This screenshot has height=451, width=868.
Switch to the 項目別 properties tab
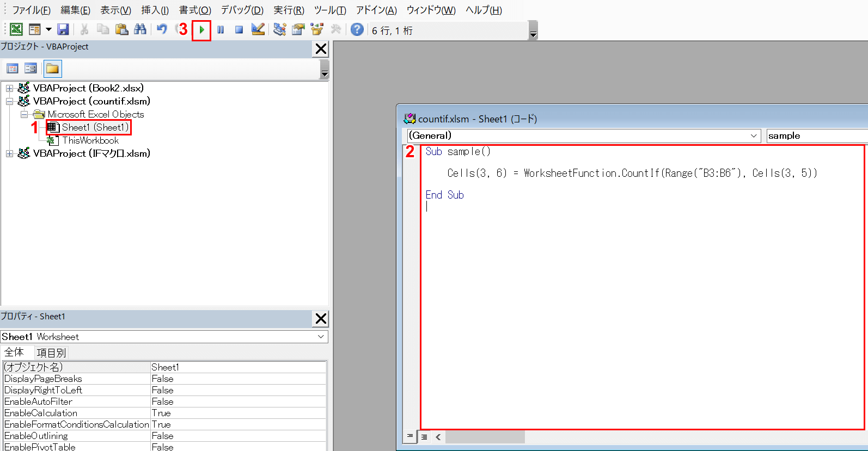pyautogui.click(x=51, y=353)
